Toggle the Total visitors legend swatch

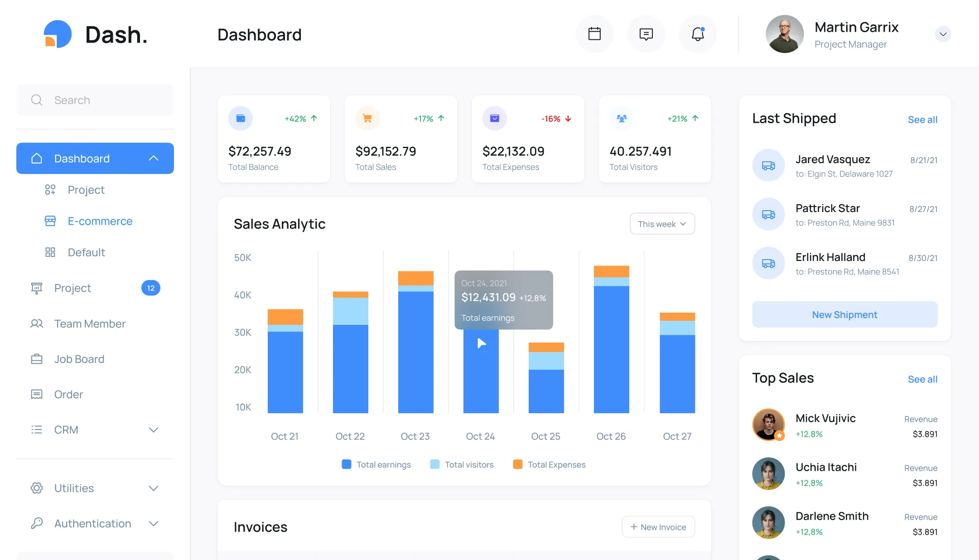click(435, 464)
